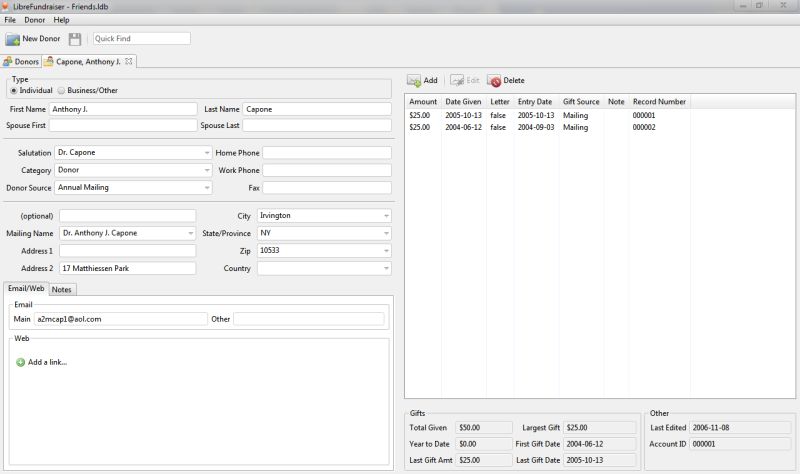The height and width of the screenshot is (474, 800).
Task: Click the Add gift icon
Action: tap(414, 81)
